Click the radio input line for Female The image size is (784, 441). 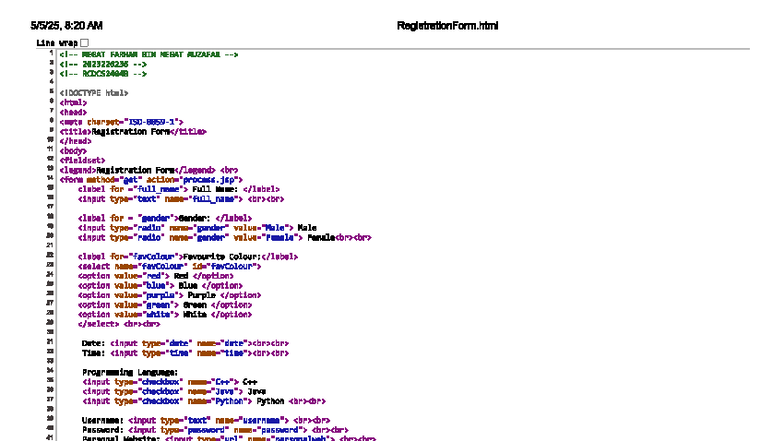pos(225,238)
